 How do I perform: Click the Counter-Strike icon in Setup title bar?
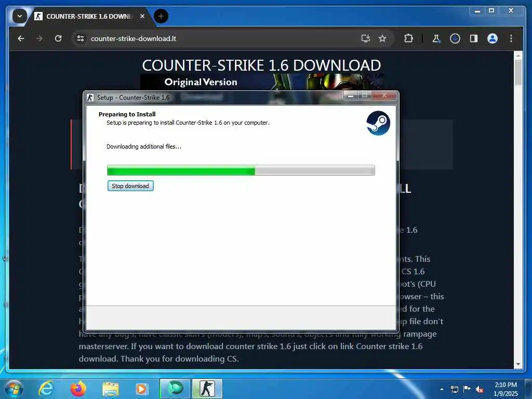pos(90,98)
